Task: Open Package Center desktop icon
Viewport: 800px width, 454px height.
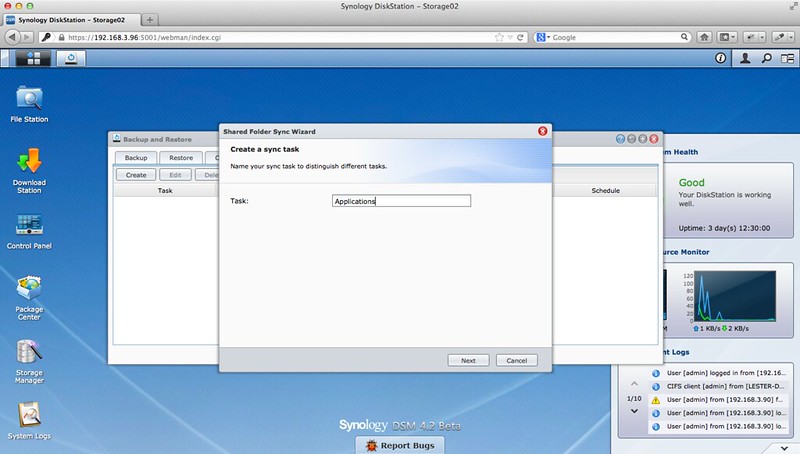Action: click(29, 298)
